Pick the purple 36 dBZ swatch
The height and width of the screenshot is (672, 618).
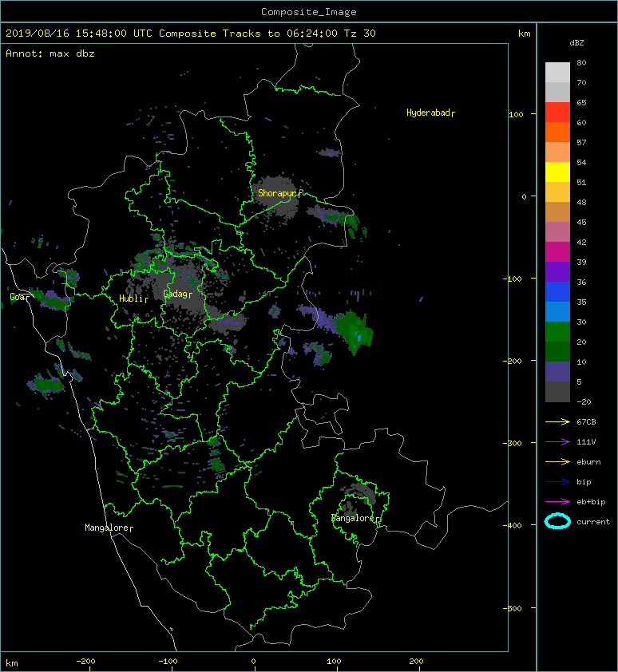pyautogui.click(x=557, y=272)
